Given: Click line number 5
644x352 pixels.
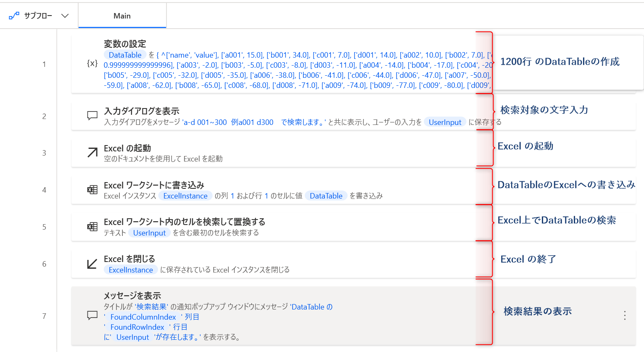Looking at the screenshot, I should [x=44, y=227].
